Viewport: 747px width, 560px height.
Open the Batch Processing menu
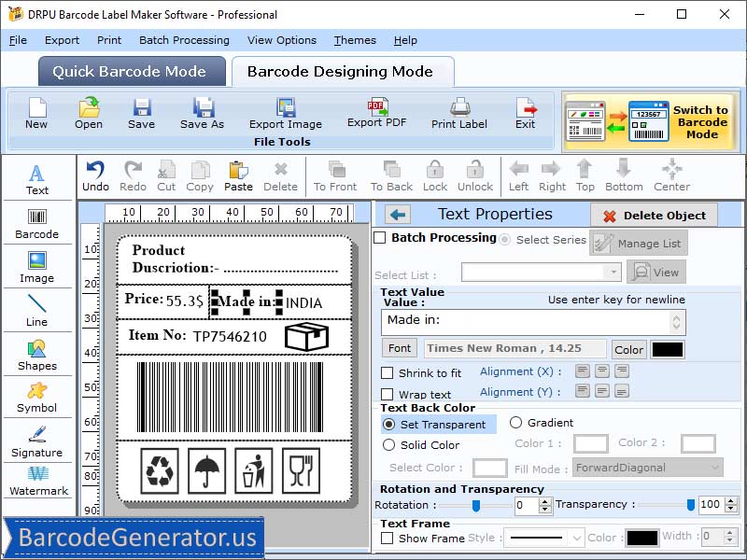point(184,40)
